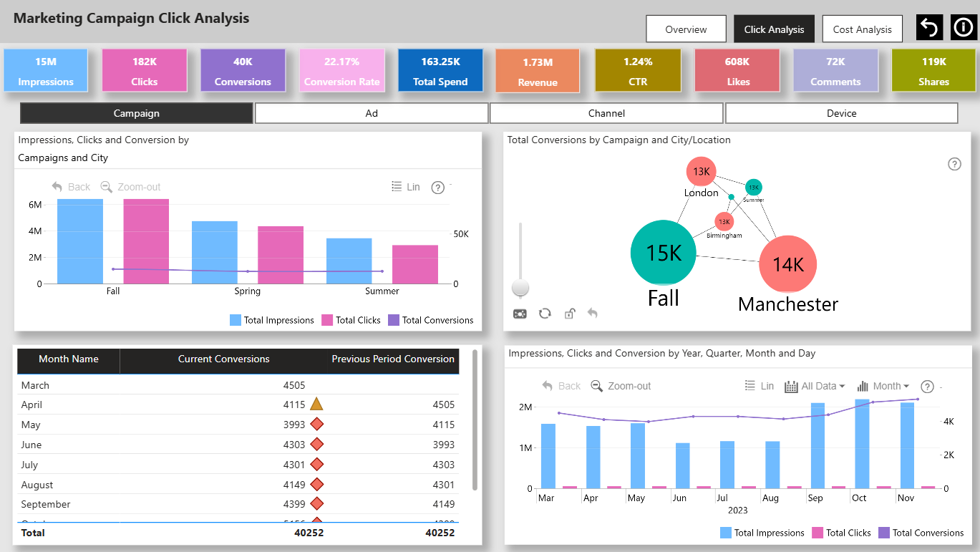Go to the Overview page
980x552 pixels.
coord(686,29)
